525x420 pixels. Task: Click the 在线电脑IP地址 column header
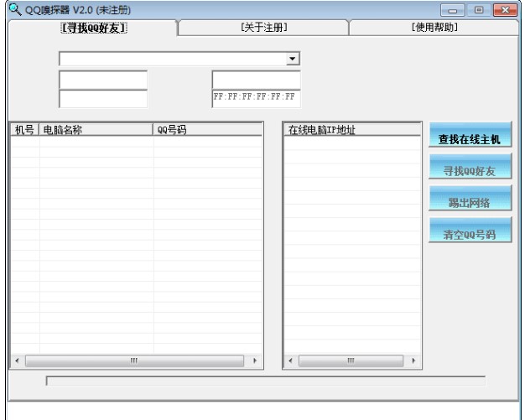point(352,130)
